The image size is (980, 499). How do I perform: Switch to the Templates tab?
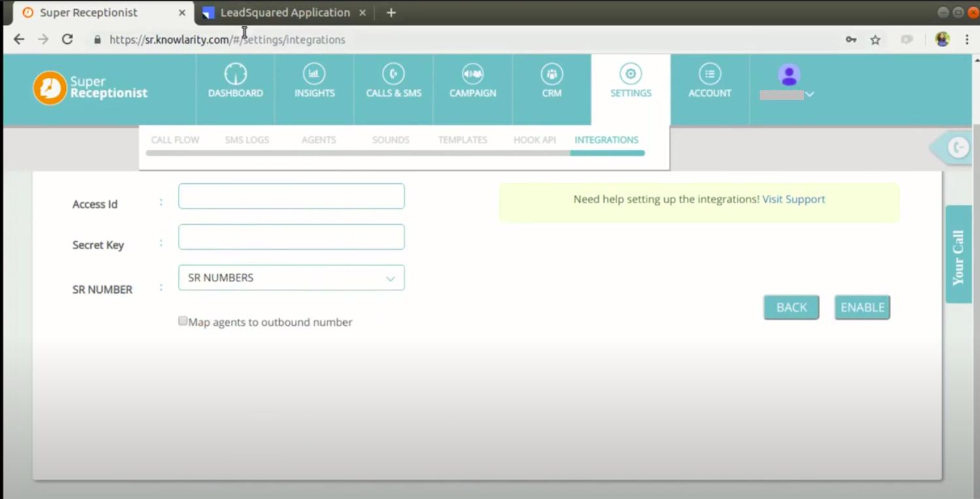coord(462,140)
